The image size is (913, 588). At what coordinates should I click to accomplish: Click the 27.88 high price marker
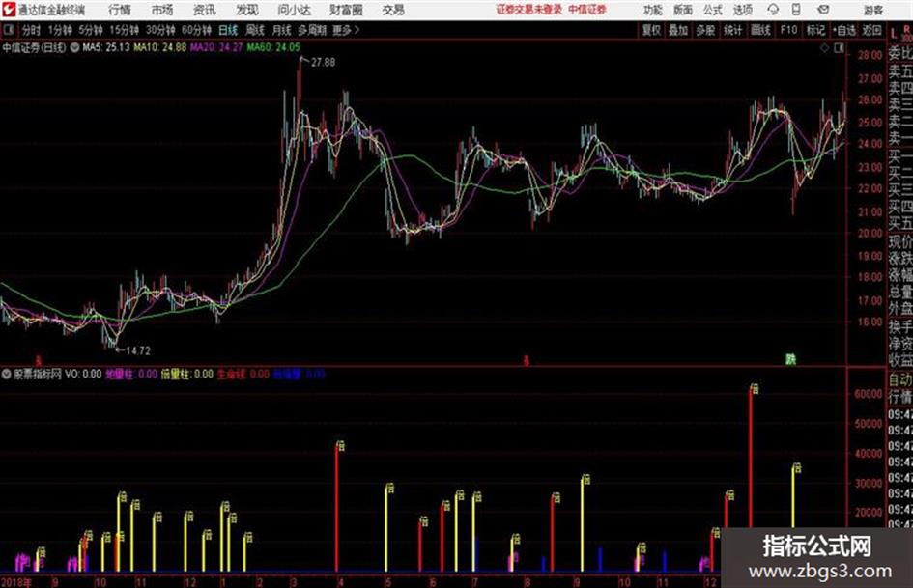(323, 62)
